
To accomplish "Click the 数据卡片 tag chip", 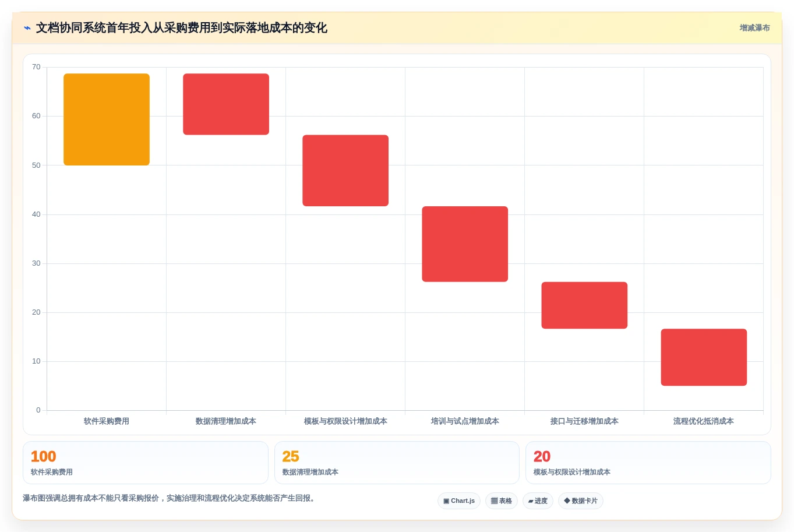I will 581,501.
